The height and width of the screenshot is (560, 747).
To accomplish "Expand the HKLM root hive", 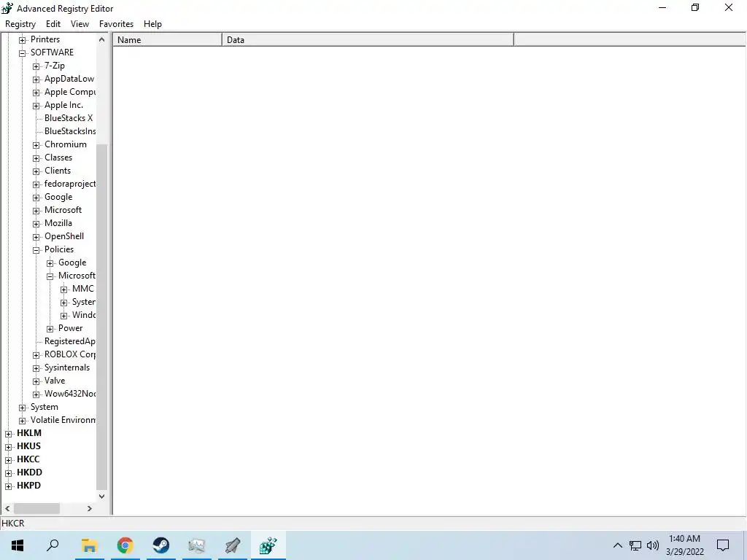I will click(x=8, y=434).
